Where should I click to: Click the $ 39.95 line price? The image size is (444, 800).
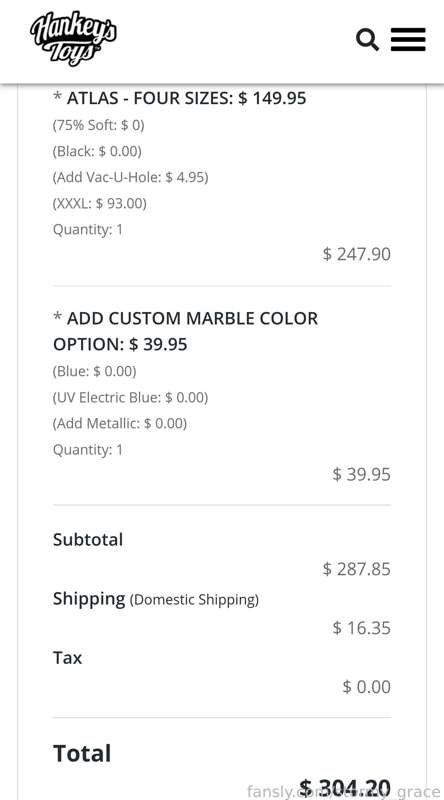pyautogui.click(x=361, y=474)
